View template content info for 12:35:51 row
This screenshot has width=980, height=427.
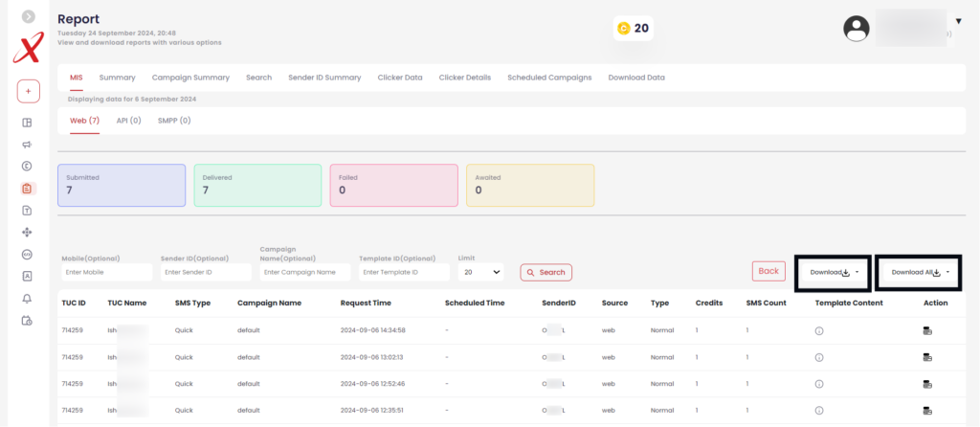[x=819, y=411]
